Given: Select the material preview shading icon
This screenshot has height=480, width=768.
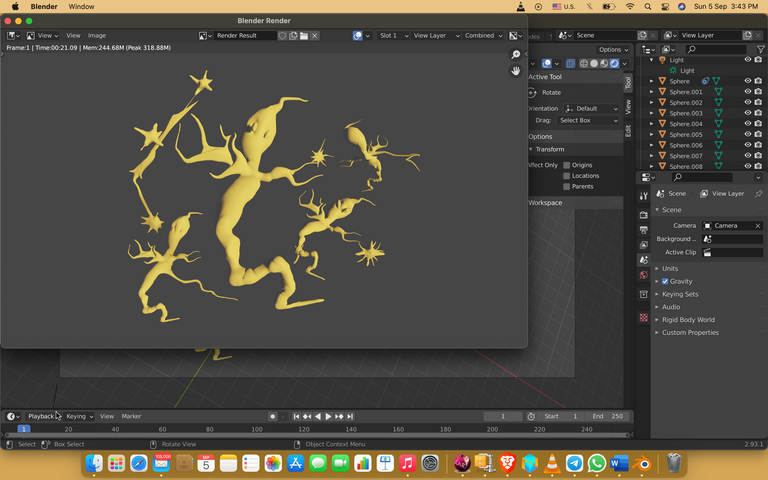Looking at the screenshot, I should [x=604, y=64].
